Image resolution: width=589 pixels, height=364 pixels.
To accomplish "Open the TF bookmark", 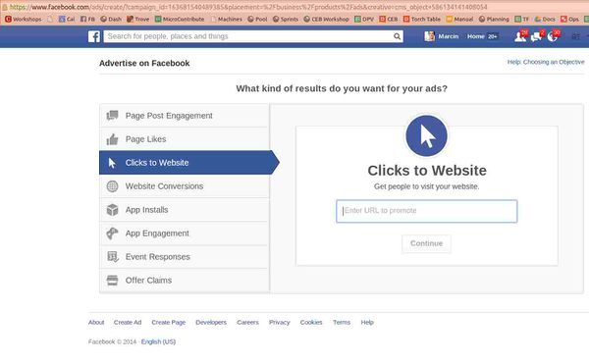I will 522,19.
